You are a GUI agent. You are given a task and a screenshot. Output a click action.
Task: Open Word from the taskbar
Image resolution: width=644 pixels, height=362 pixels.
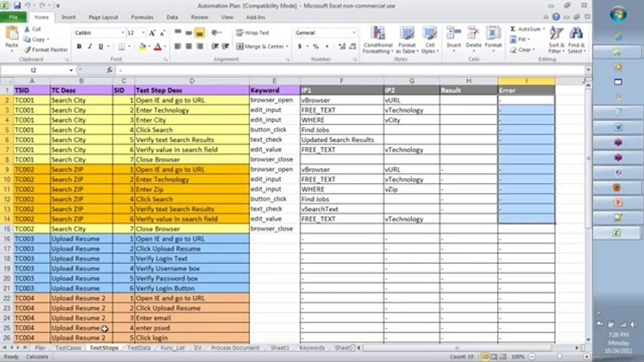click(x=618, y=128)
